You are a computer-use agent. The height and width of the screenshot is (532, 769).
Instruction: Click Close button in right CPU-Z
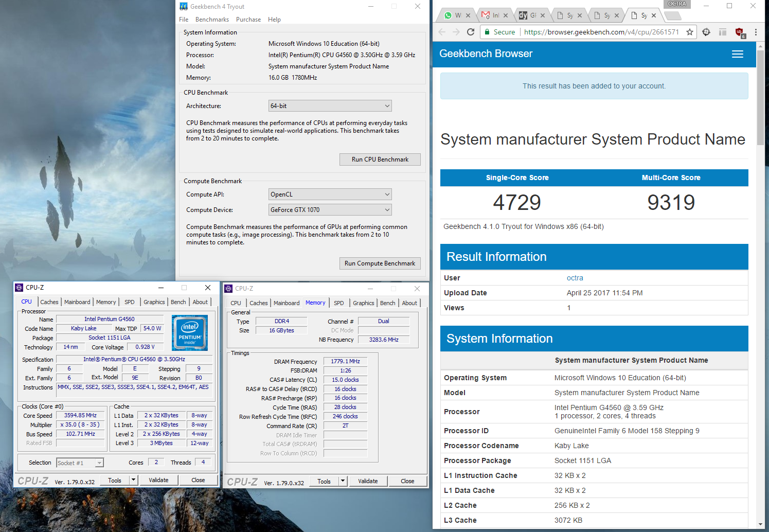coord(407,481)
